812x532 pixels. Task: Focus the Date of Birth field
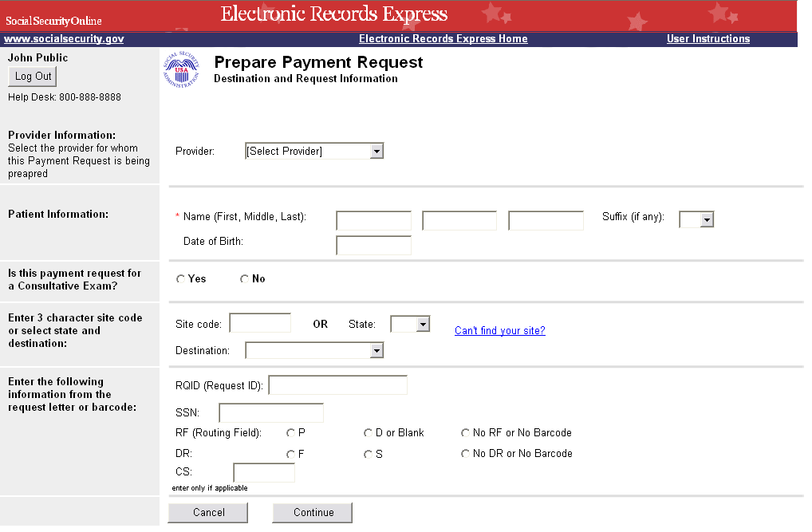point(373,246)
